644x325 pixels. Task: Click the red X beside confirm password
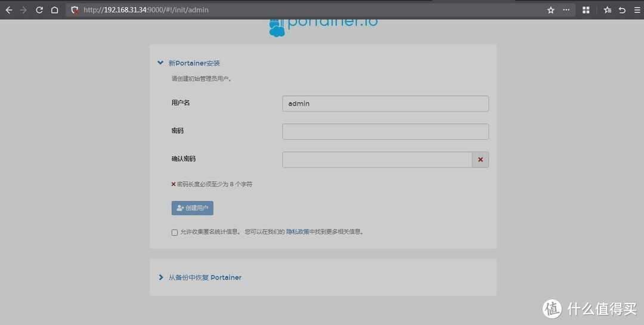pyautogui.click(x=481, y=160)
